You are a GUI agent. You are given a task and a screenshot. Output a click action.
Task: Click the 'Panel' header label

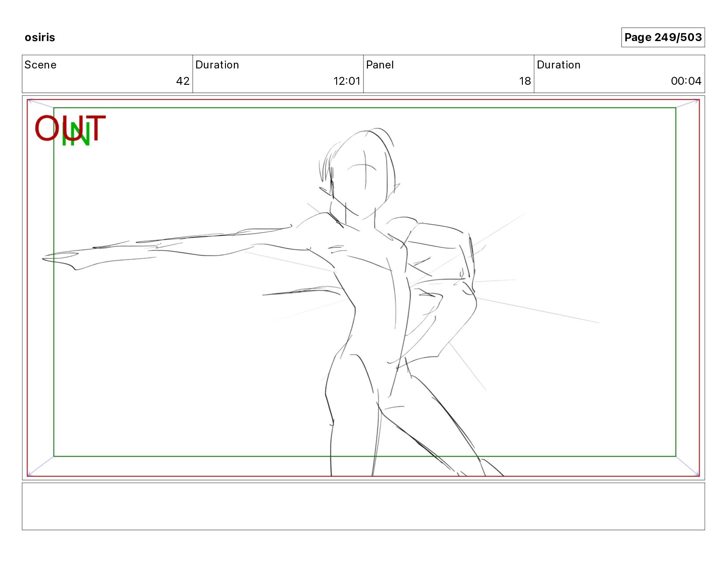pyautogui.click(x=380, y=65)
